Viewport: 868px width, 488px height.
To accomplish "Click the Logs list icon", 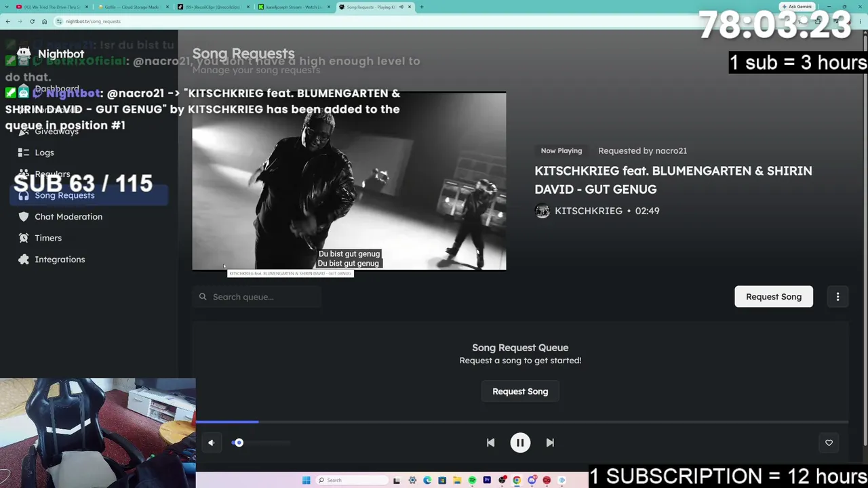I will click(24, 152).
